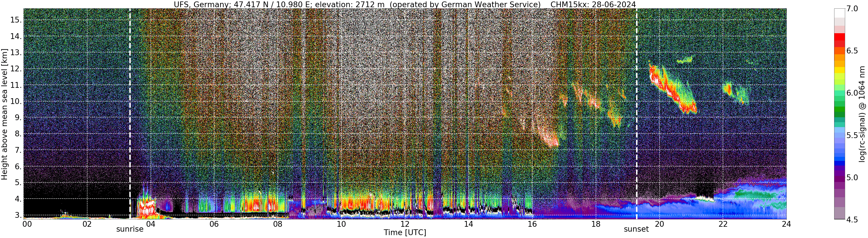Click the 7.0 colorbar tick label

click(x=852, y=9)
